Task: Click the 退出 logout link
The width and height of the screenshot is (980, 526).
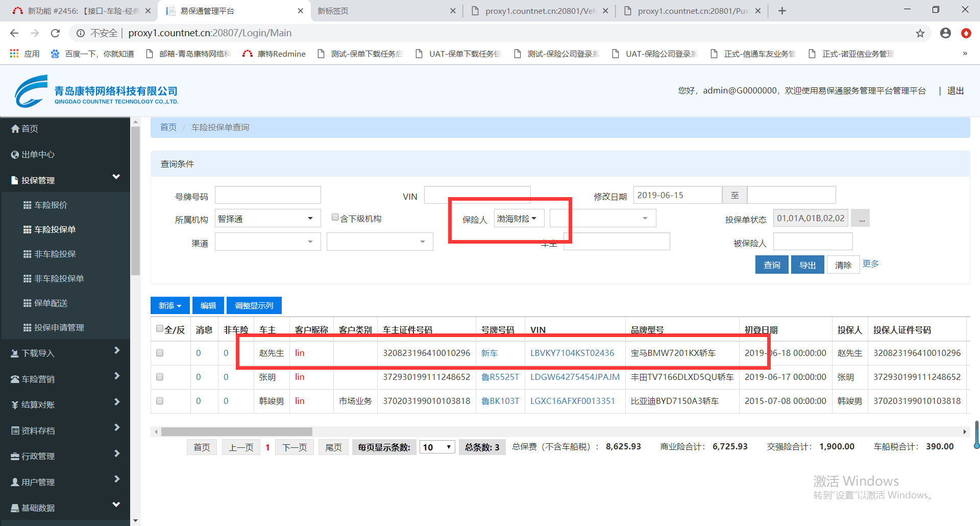Action: 955,90
